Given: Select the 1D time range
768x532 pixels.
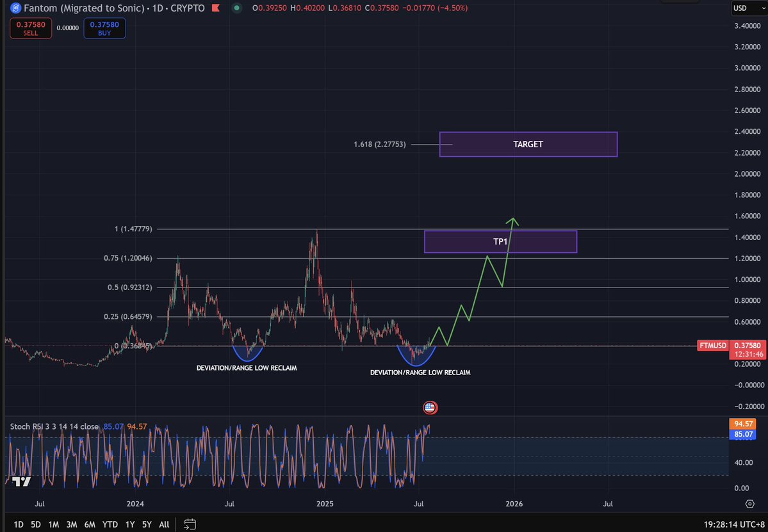Looking at the screenshot, I should click(19, 524).
